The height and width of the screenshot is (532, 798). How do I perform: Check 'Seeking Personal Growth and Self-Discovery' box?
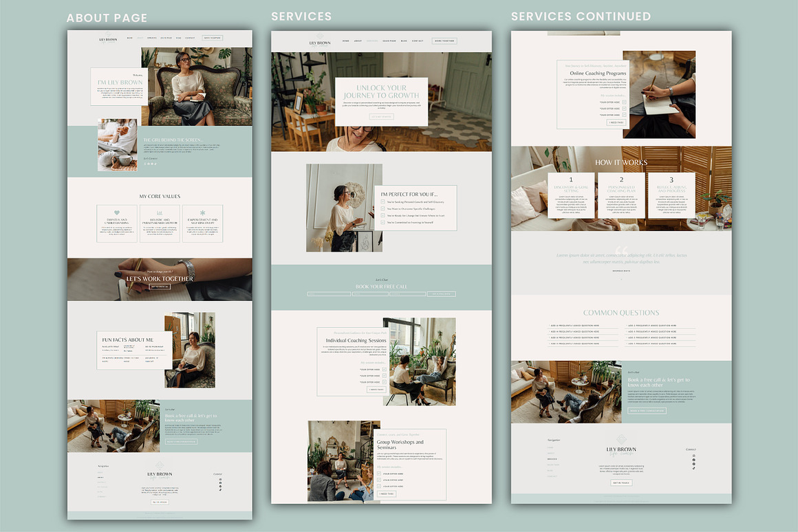tap(383, 202)
